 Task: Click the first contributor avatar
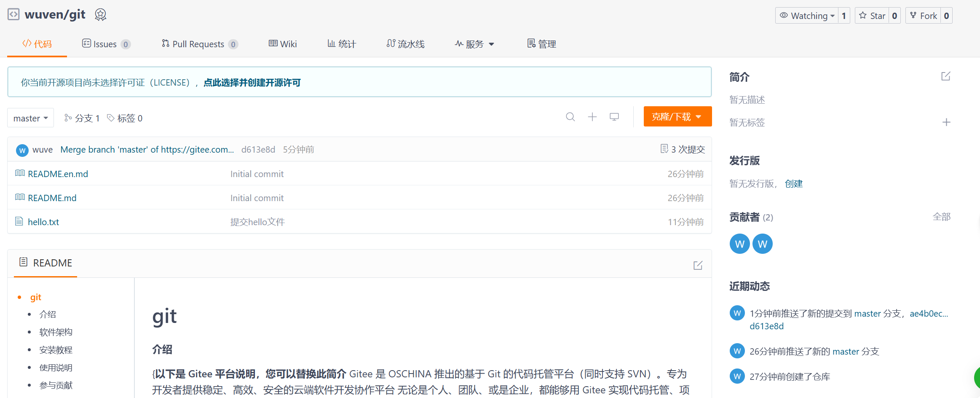pyautogui.click(x=739, y=244)
